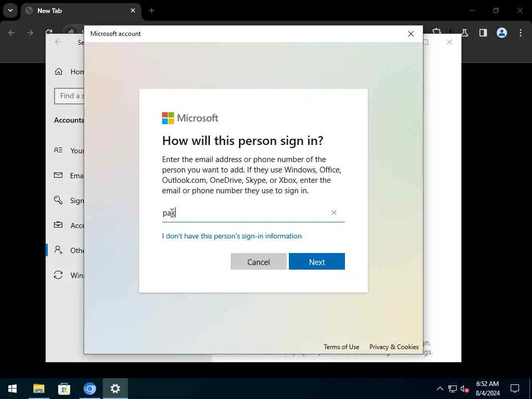Cancel adding the person

click(259, 261)
